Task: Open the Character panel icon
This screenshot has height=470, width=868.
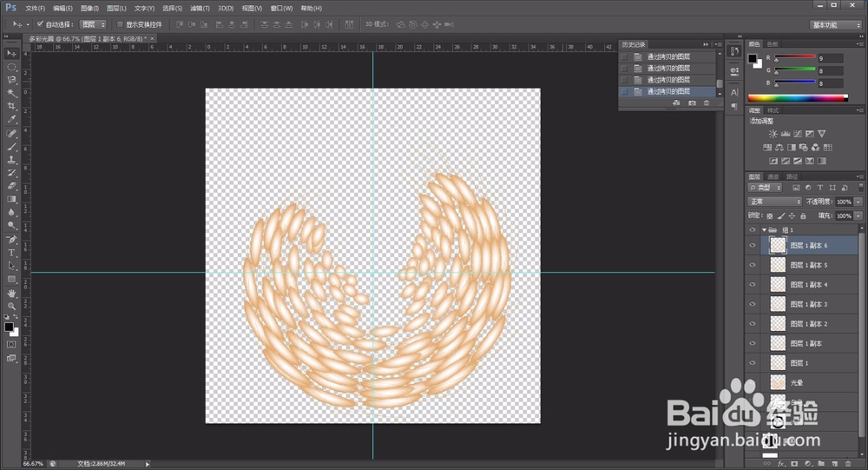Action: tap(734, 93)
